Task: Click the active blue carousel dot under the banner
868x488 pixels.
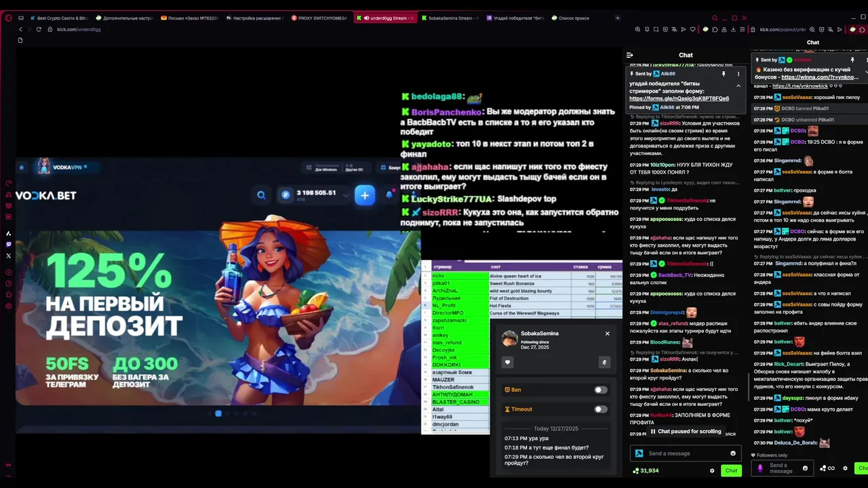Action: (218, 413)
